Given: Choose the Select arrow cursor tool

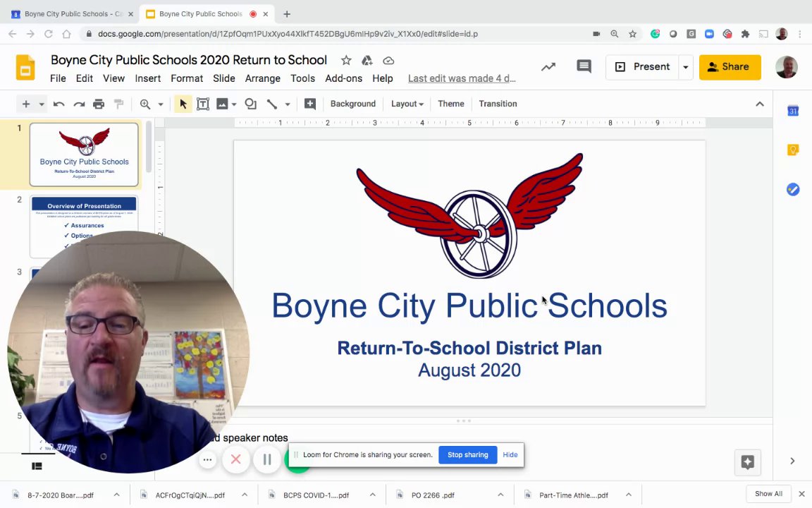Looking at the screenshot, I should pyautogui.click(x=183, y=104).
